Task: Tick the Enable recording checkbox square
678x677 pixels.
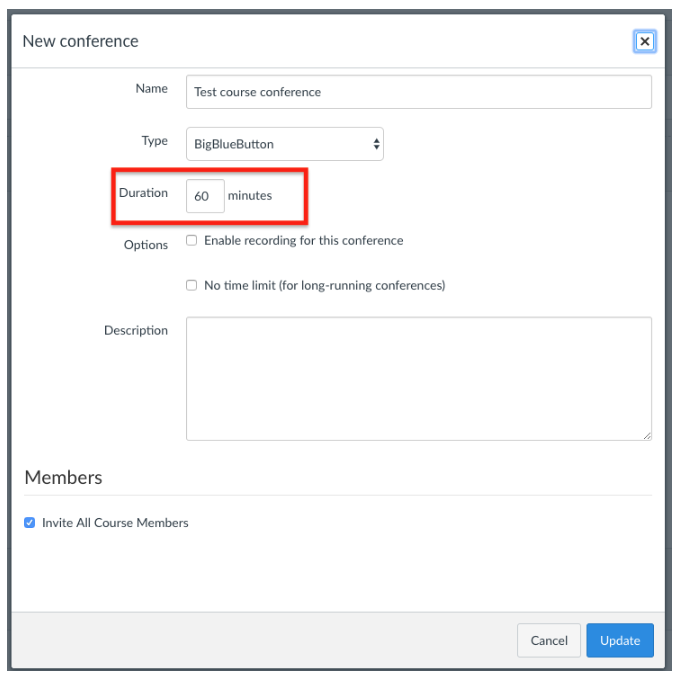Action: 192,240
